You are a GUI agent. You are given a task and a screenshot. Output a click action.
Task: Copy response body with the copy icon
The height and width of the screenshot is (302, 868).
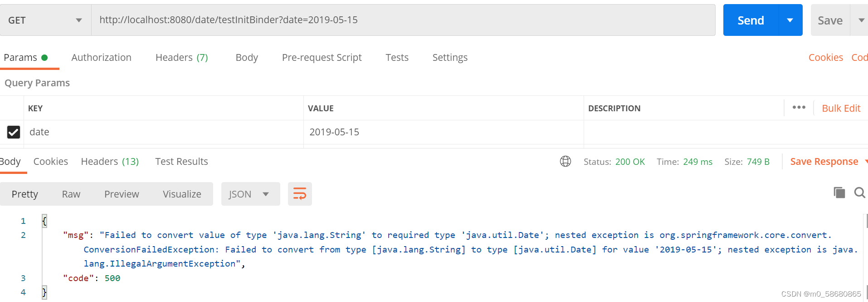click(x=839, y=193)
